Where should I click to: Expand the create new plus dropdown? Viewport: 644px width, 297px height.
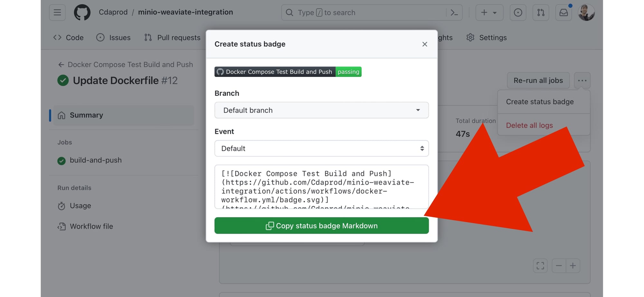pos(489,13)
